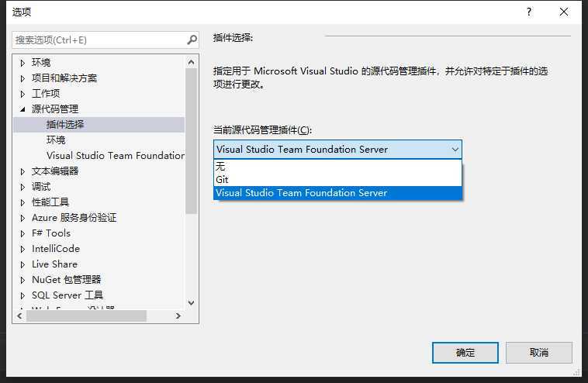Select the Live Share tree label
The width and height of the screenshot is (588, 383).
coord(54,264)
